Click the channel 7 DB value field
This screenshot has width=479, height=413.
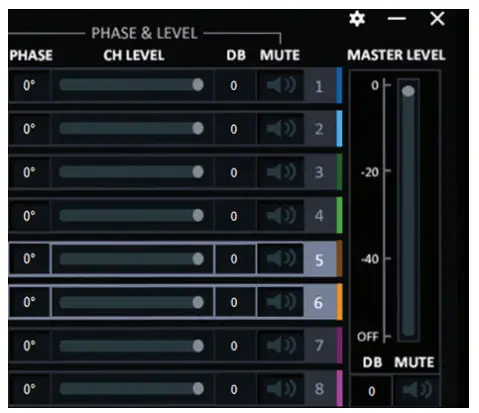pos(235,345)
